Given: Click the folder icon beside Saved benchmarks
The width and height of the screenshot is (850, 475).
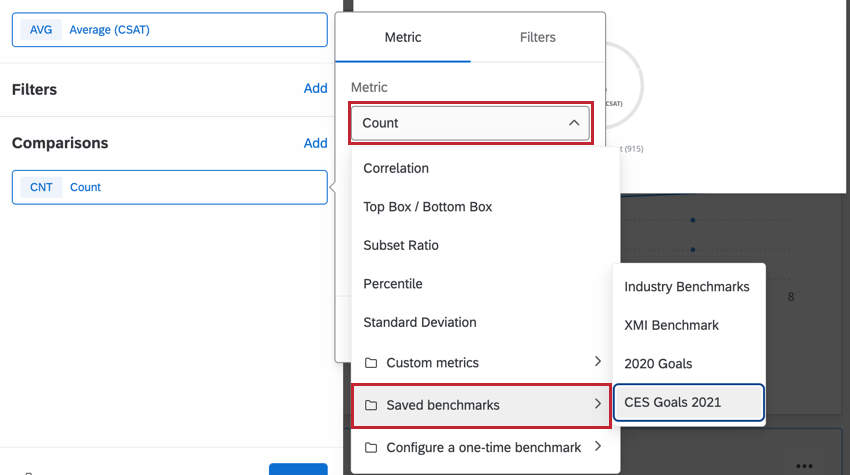Looking at the screenshot, I should coord(371,405).
